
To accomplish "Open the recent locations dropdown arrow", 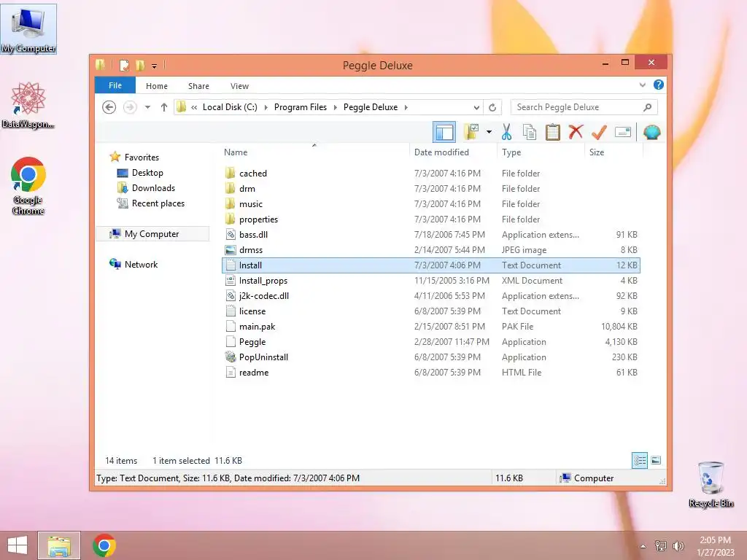I will pyautogui.click(x=147, y=107).
